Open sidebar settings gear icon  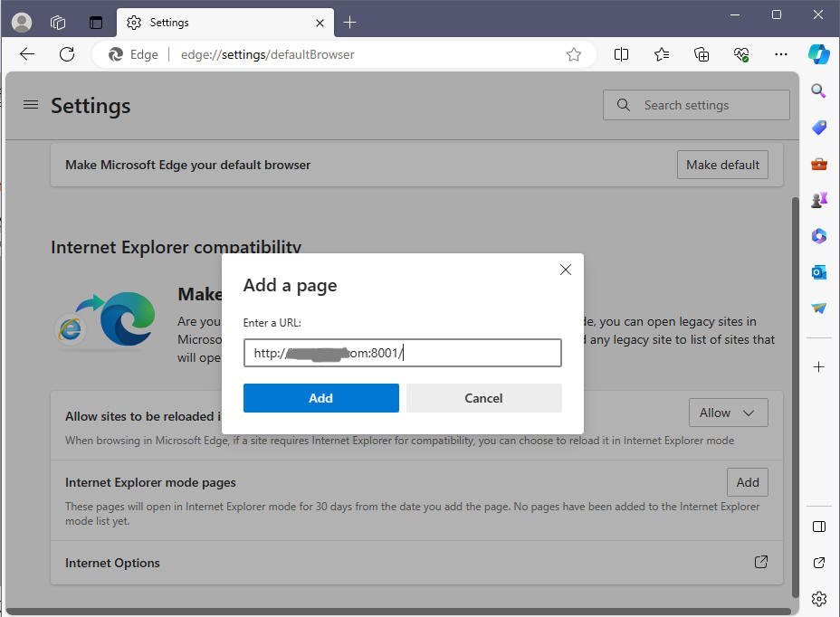pyautogui.click(x=818, y=599)
